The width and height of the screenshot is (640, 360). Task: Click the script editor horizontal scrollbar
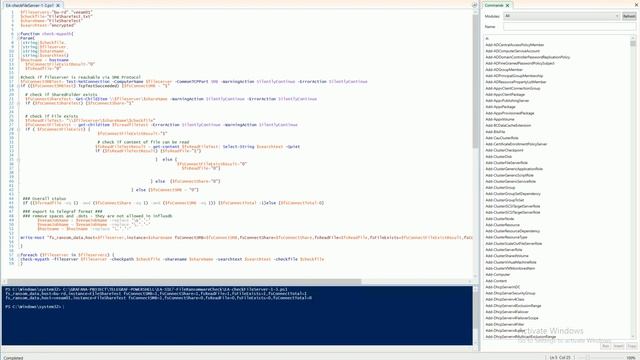click(x=184, y=282)
